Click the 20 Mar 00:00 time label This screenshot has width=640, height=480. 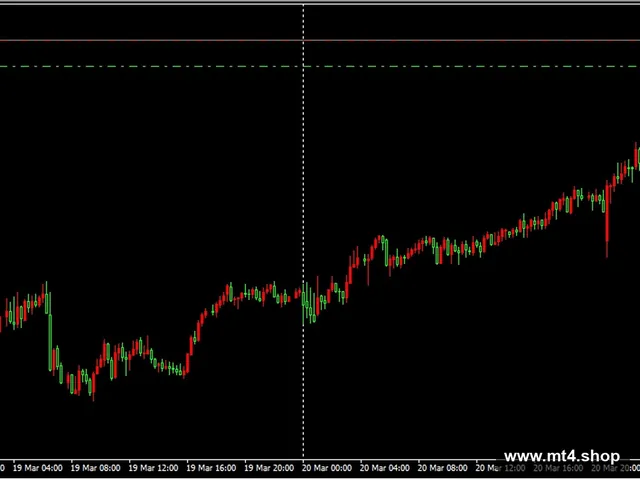click(x=327, y=468)
